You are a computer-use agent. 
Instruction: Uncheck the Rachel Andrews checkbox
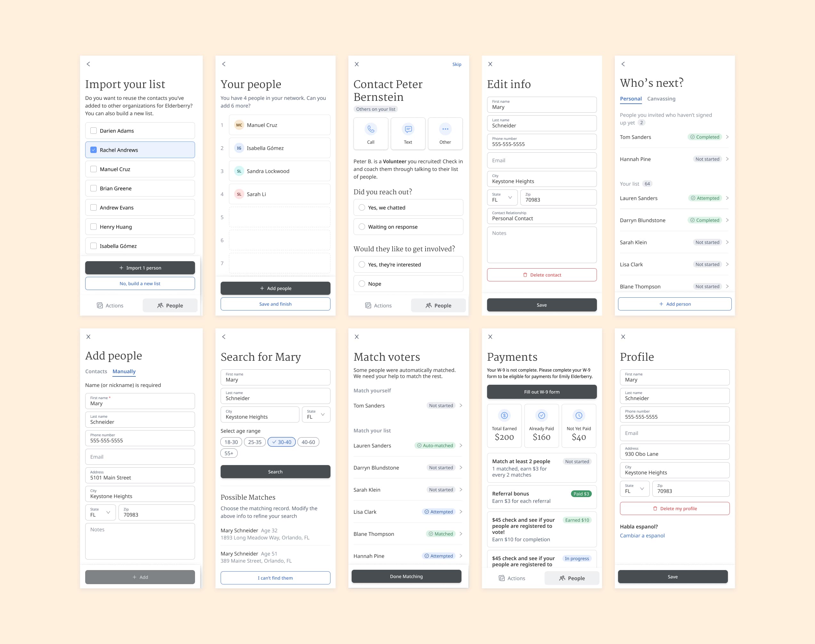point(94,150)
